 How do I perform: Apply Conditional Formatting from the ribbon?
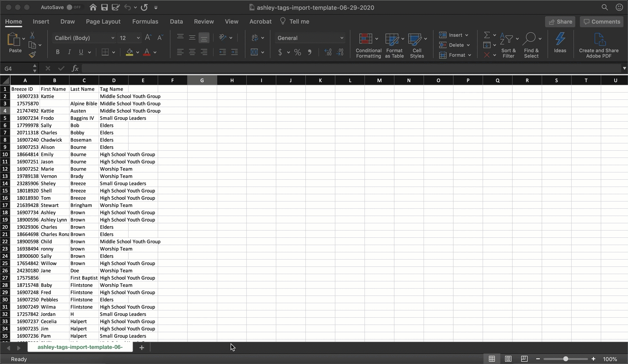click(x=368, y=45)
